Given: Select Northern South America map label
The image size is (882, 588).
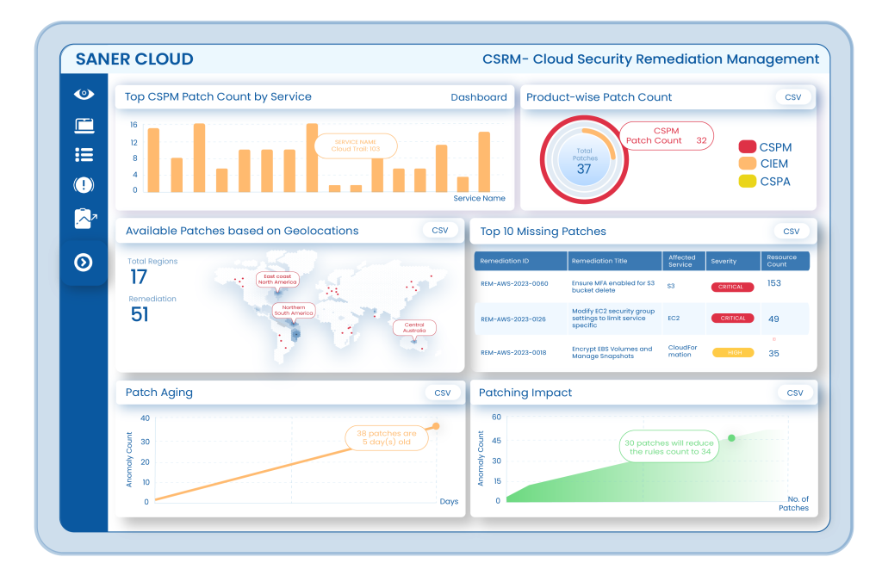Looking at the screenshot, I should click(294, 310).
